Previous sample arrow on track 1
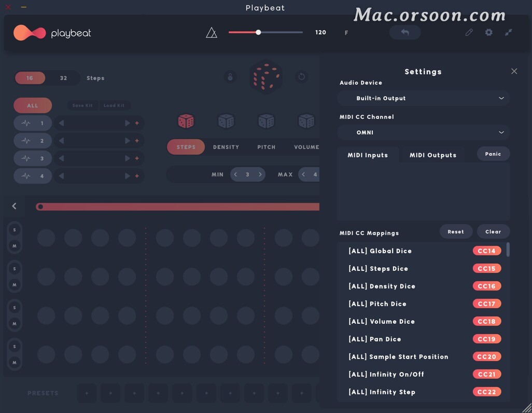Screen dimensions: 532x413 (x=61, y=123)
